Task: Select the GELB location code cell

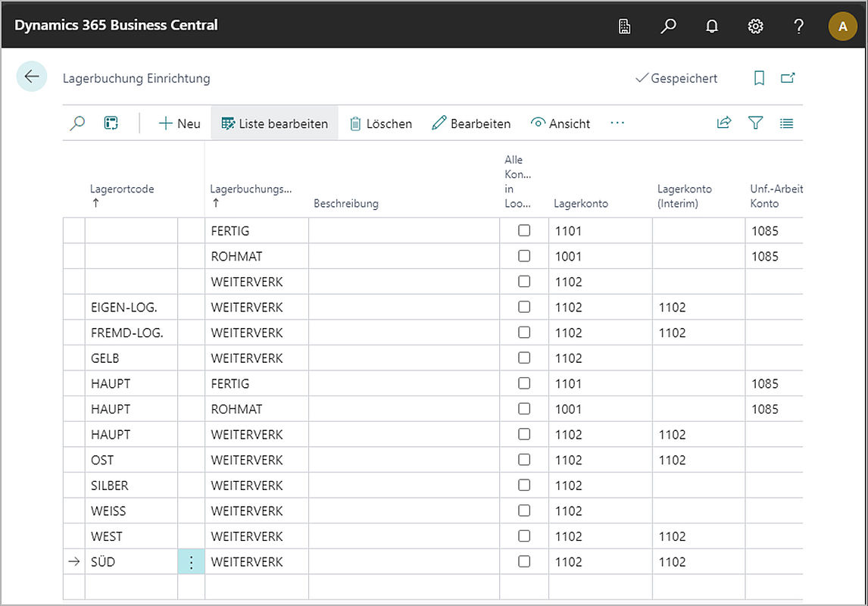Action: 131,358
